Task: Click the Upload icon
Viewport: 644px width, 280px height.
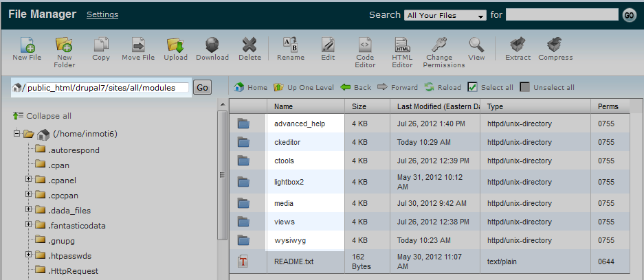Action: (x=175, y=45)
